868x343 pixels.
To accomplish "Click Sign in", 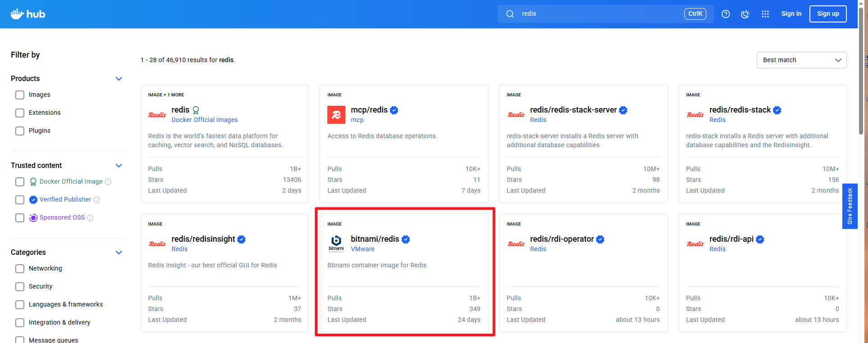I will [791, 14].
